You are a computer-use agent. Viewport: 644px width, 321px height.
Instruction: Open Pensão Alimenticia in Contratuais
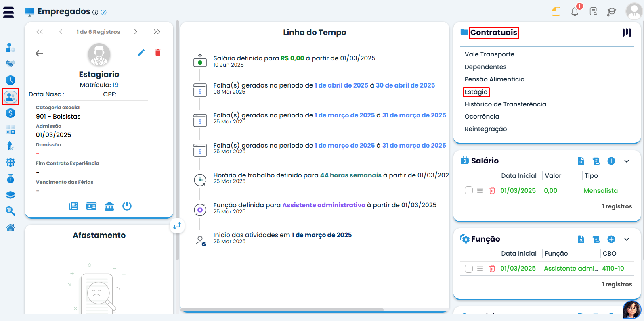tap(495, 79)
